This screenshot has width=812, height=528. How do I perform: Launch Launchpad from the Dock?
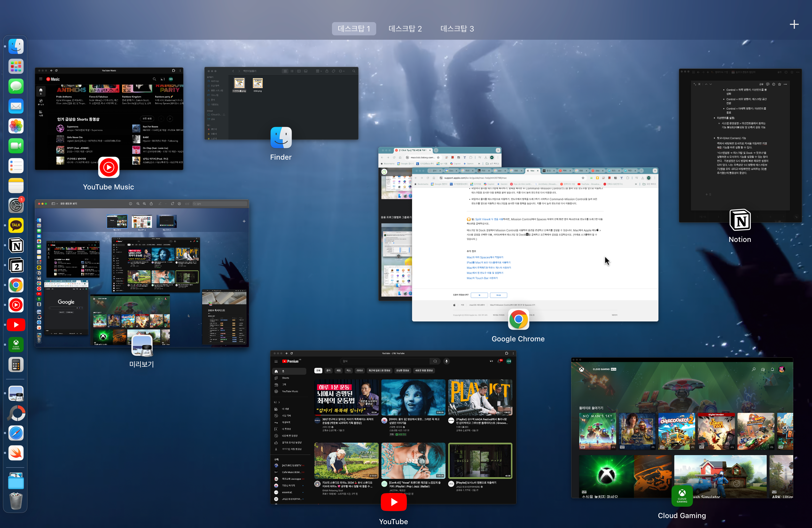coord(16,66)
